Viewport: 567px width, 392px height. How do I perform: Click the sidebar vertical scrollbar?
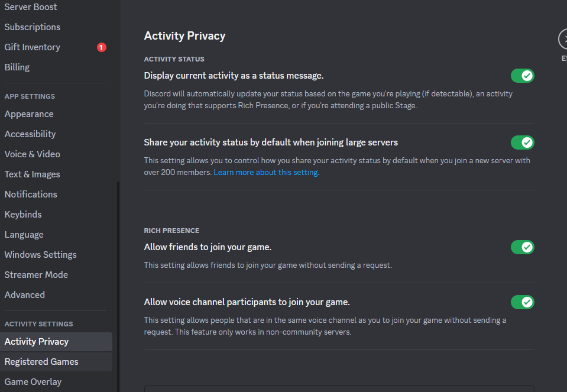point(118,284)
